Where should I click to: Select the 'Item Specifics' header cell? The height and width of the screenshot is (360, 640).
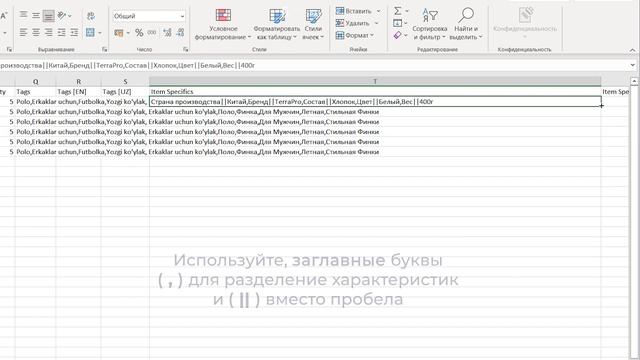(x=375, y=92)
